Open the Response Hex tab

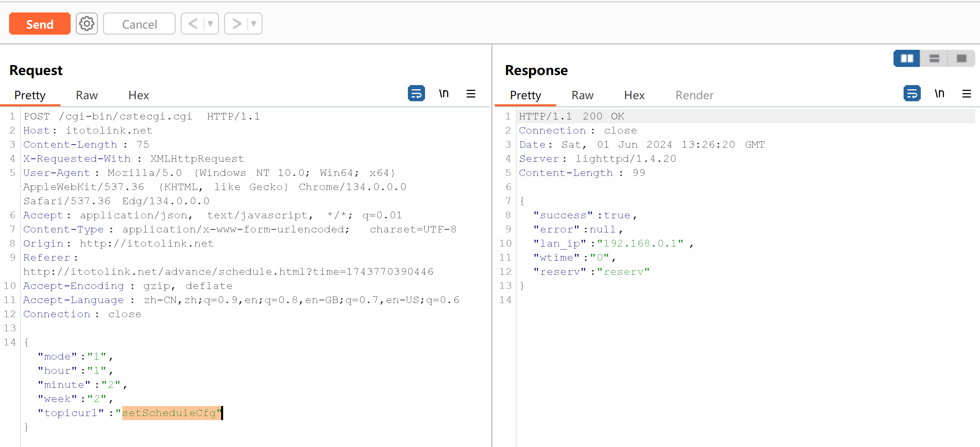coord(634,95)
